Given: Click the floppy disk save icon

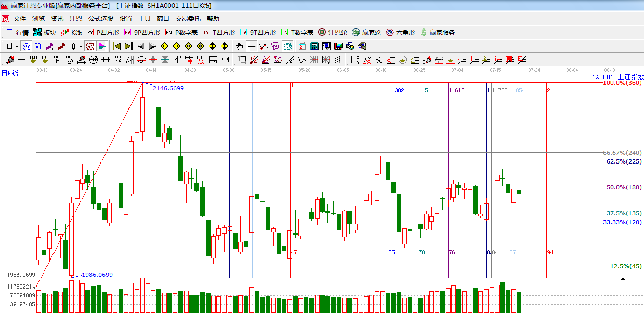Looking at the screenshot, I should coord(338,46).
